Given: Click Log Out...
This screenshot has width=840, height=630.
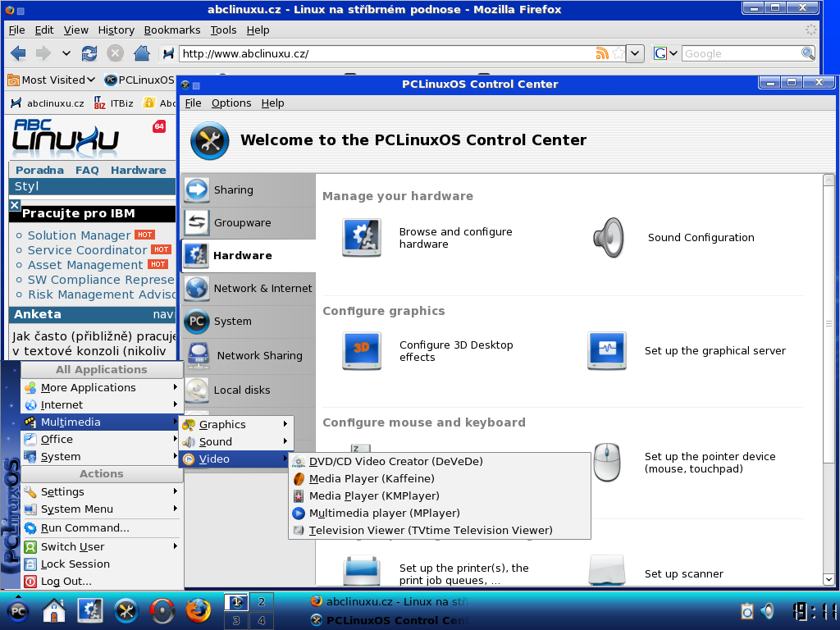Looking at the screenshot, I should [101, 581].
